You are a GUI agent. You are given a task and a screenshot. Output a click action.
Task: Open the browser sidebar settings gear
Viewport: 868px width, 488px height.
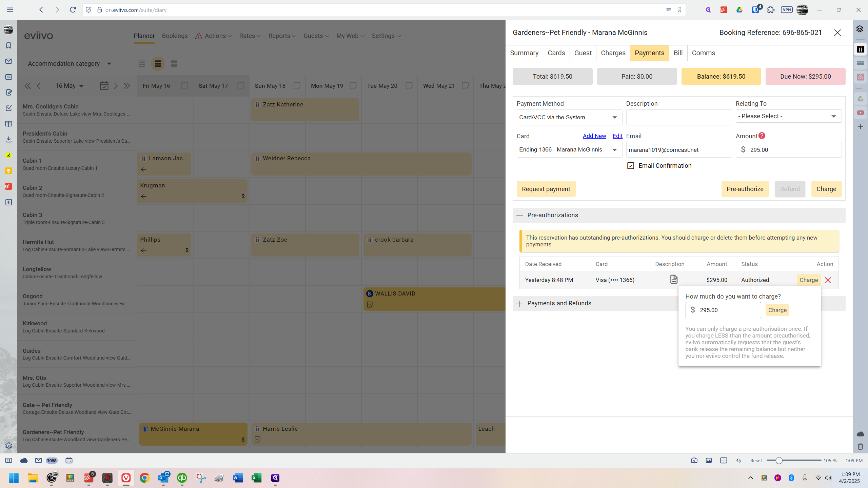9,446
